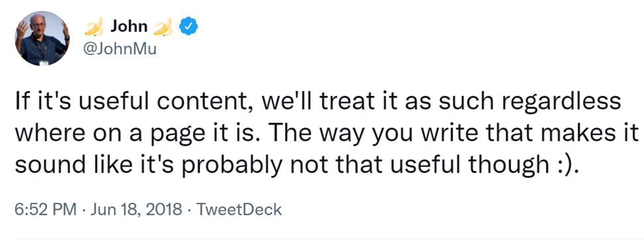Click the banana emoji before the name John
Screen dimensions: 644x242
coord(94,27)
